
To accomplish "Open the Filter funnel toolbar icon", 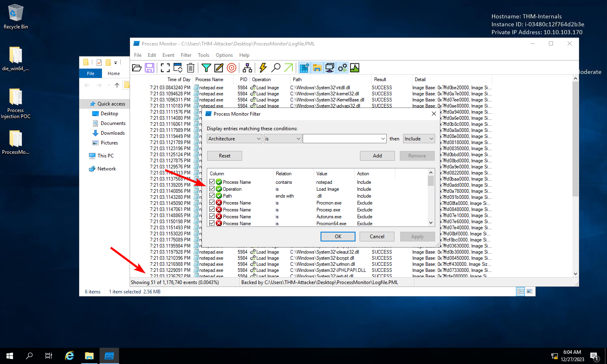I will [206, 68].
